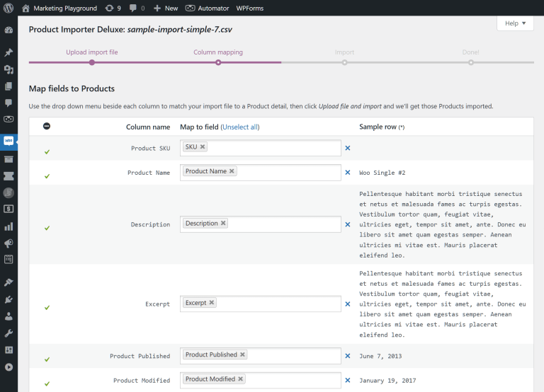Open the Product Published map field dropdown

click(x=261, y=356)
